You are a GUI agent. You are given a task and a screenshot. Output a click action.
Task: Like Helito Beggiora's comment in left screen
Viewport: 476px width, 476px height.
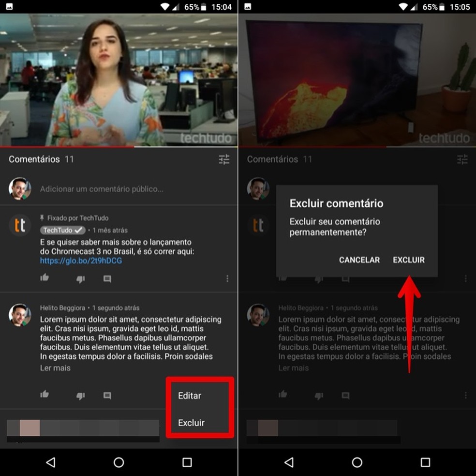click(45, 394)
